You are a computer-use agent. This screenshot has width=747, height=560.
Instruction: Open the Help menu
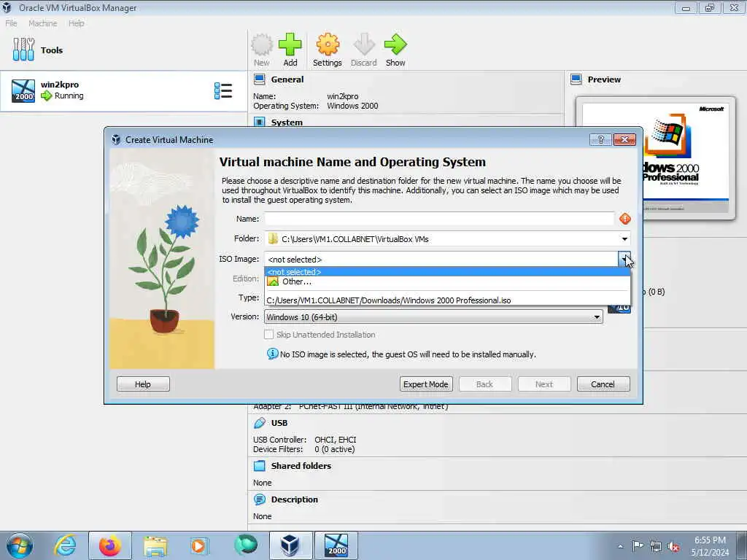pos(76,23)
